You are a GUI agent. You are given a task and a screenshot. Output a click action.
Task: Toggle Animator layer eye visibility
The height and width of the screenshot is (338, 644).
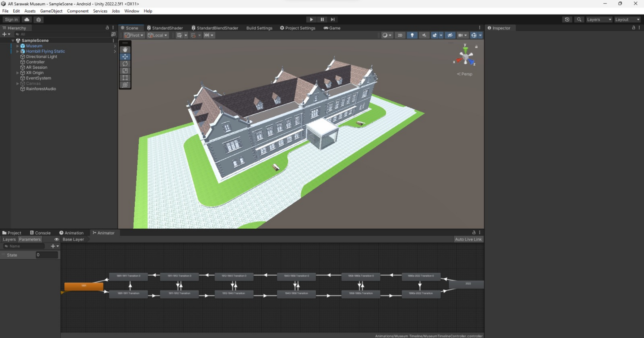(x=56, y=239)
